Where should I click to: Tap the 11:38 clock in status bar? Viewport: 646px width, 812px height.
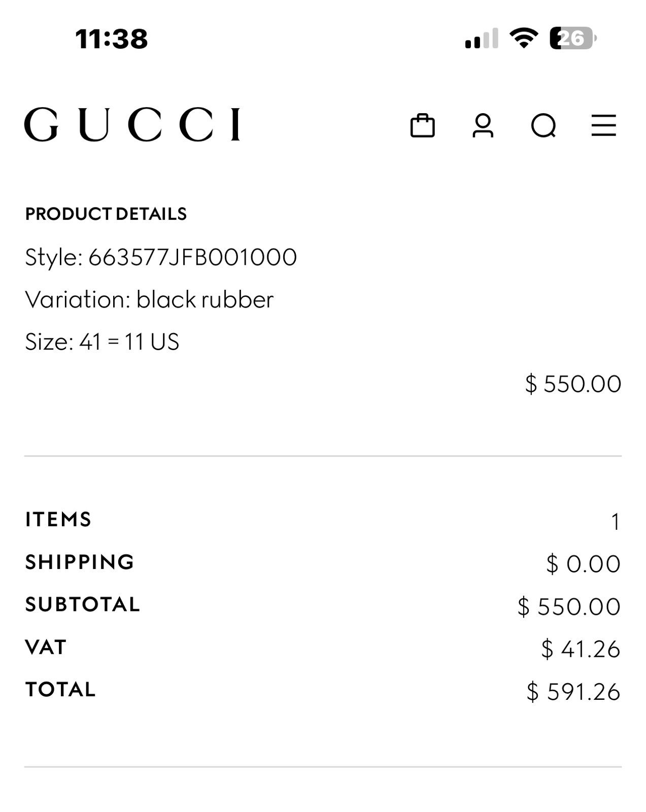pos(112,39)
